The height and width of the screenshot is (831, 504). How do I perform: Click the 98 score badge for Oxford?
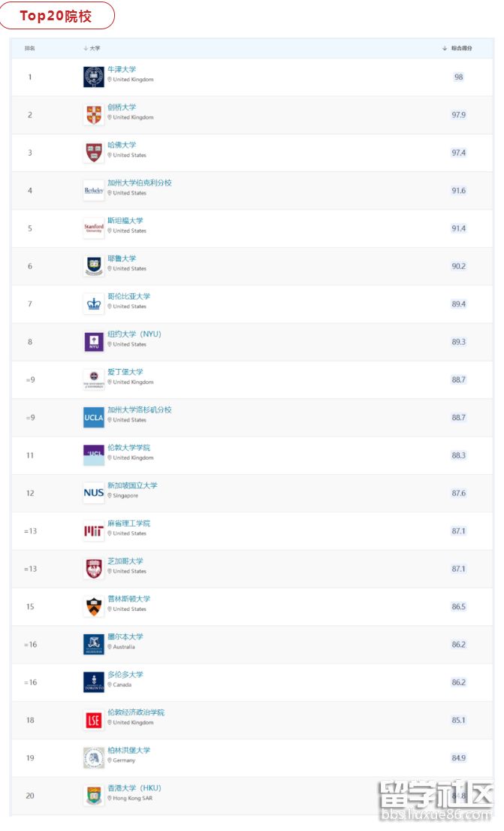459,77
